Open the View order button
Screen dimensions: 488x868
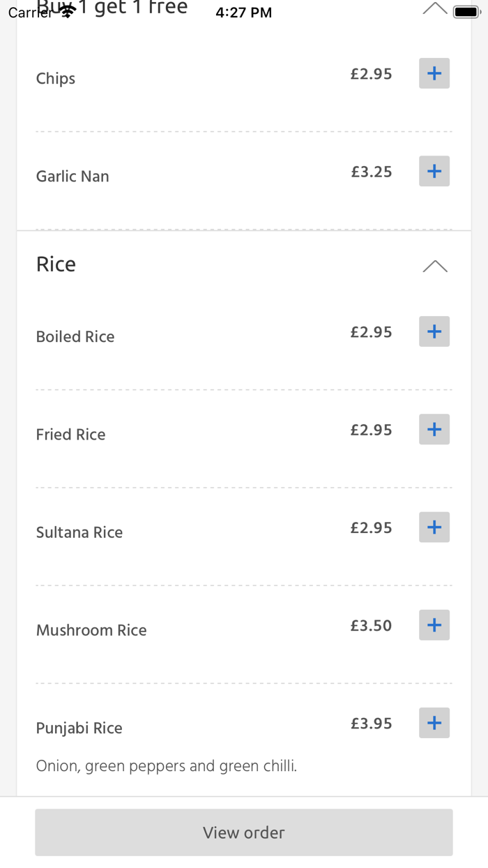click(243, 832)
